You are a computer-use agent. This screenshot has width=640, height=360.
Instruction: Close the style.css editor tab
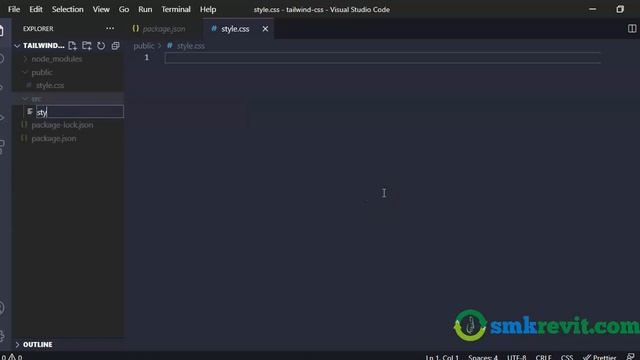point(265,29)
